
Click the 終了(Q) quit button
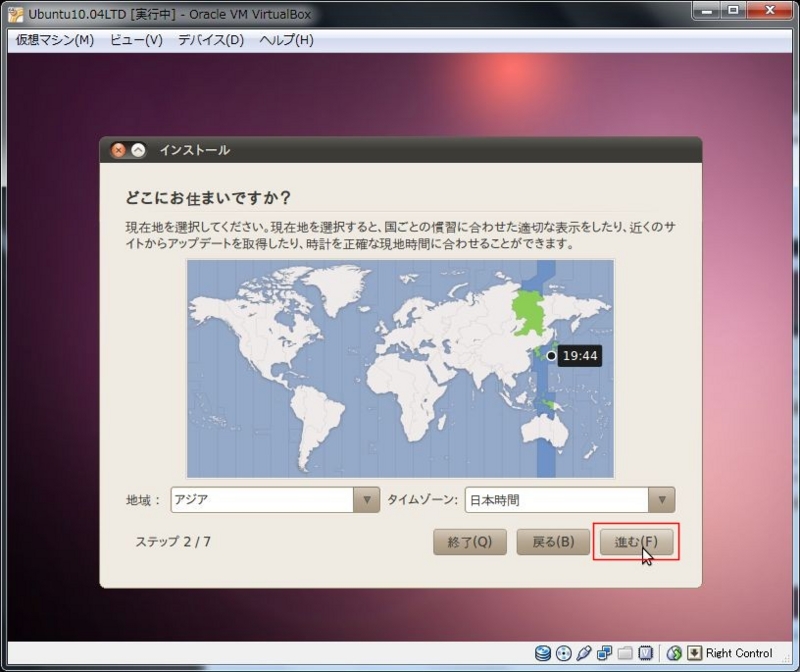click(x=470, y=542)
